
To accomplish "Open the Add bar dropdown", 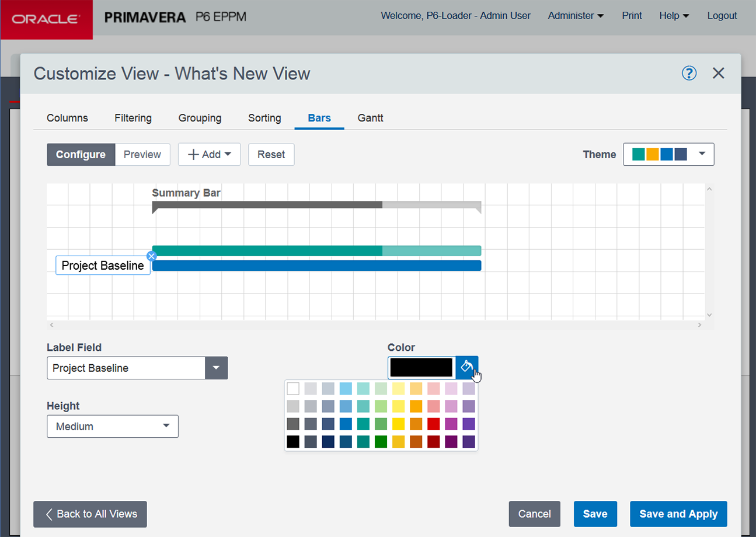I will click(x=209, y=155).
